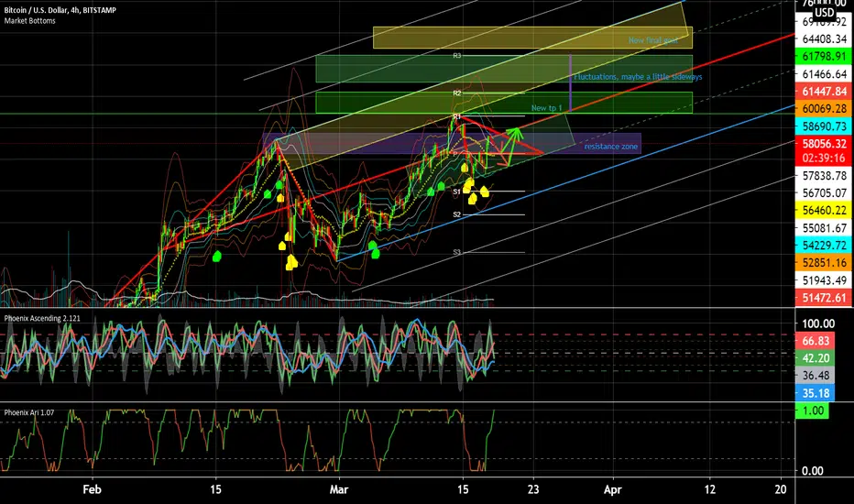Select the Mar label on time axis

[x=339, y=489]
